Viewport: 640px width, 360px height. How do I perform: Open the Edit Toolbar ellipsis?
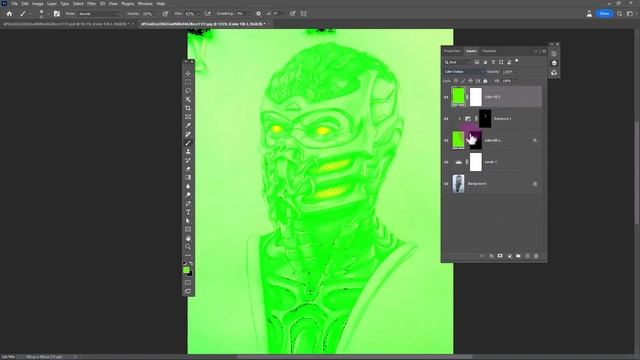(x=188, y=256)
